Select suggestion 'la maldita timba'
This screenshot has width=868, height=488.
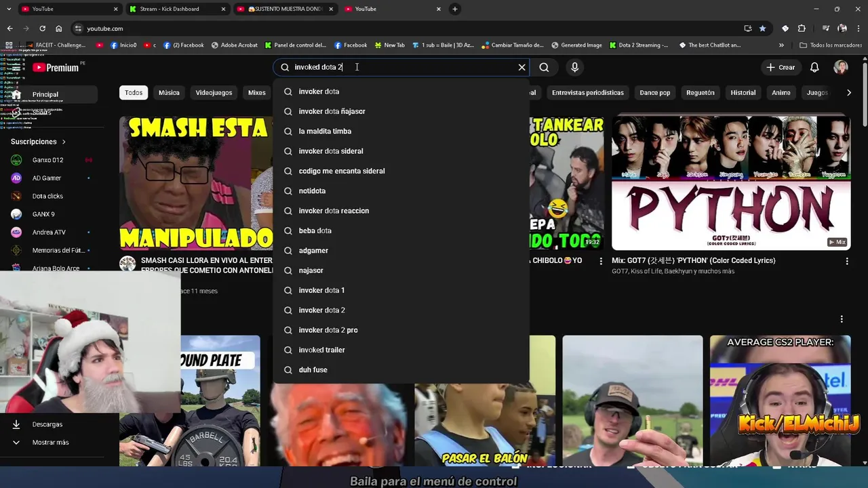click(401, 131)
